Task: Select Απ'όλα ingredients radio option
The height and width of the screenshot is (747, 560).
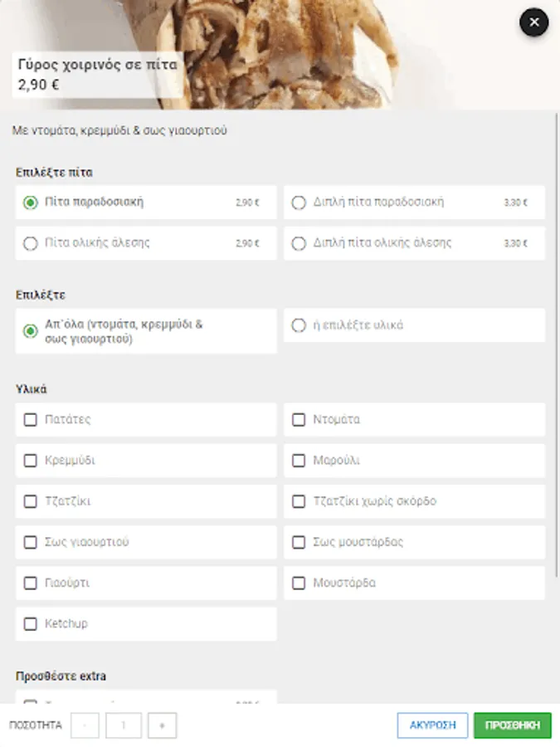Action: coord(31,331)
